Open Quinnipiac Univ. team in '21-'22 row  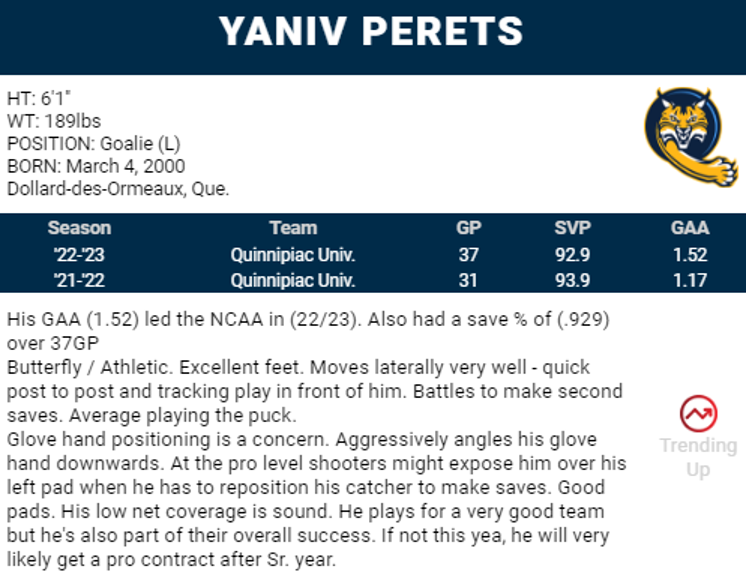(293, 280)
